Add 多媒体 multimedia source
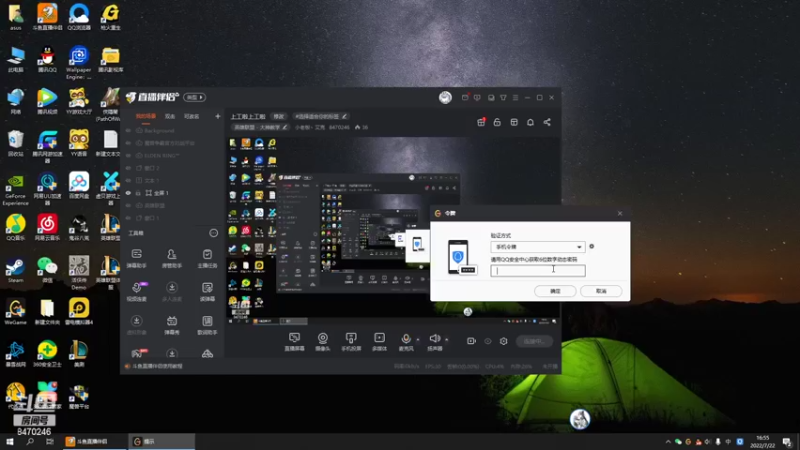The height and width of the screenshot is (450, 800). click(380, 341)
